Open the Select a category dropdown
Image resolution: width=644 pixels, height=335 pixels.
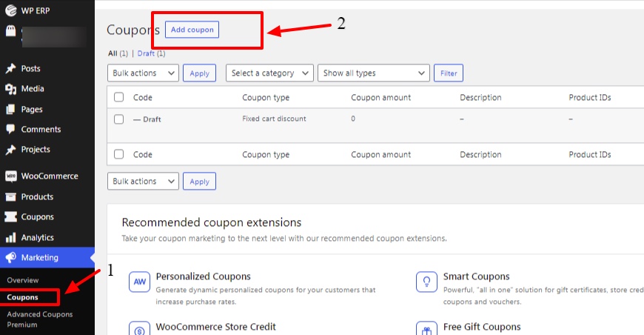coord(269,73)
